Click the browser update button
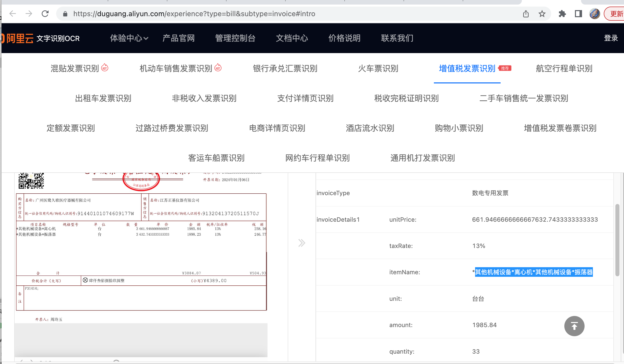This screenshot has height=364, width=624. (x=614, y=14)
